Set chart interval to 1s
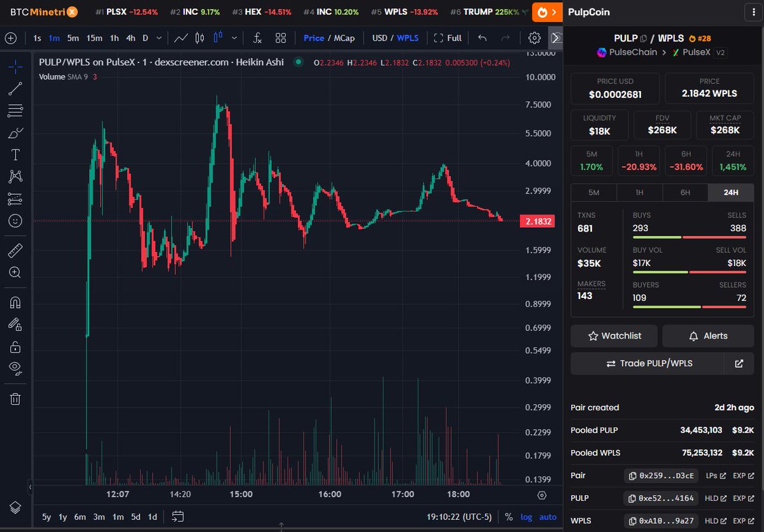 (x=37, y=38)
